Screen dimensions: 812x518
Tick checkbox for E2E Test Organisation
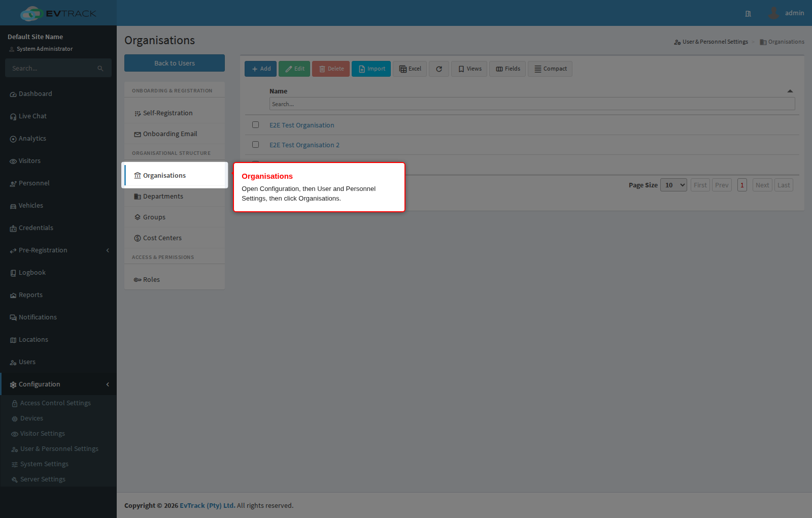256,125
